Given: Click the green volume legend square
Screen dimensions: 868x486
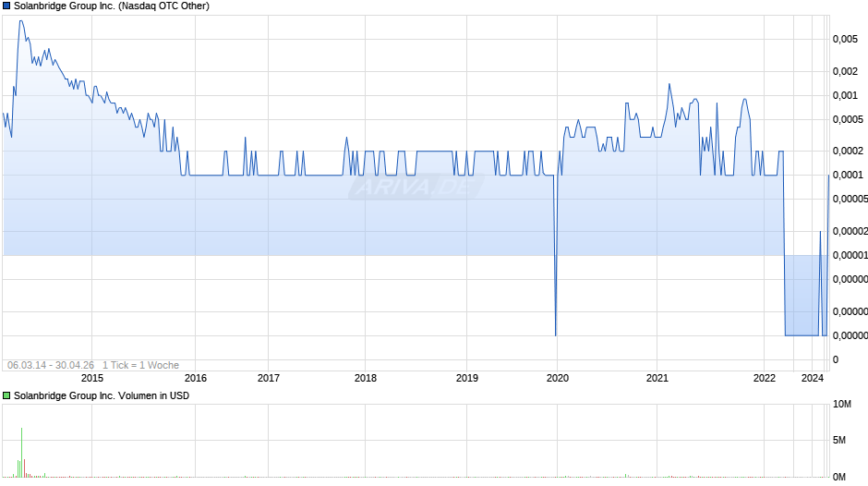Looking at the screenshot, I should pos(6,395).
